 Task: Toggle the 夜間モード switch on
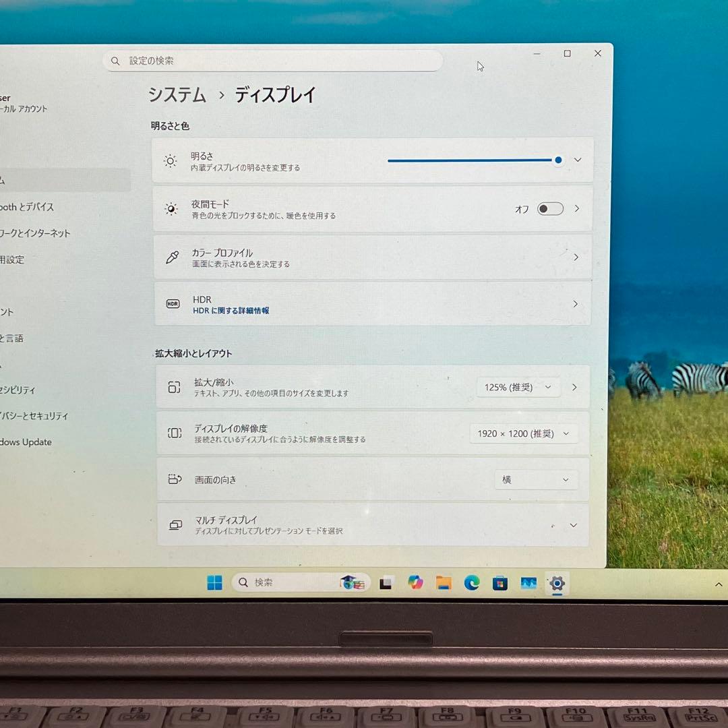[x=550, y=209]
